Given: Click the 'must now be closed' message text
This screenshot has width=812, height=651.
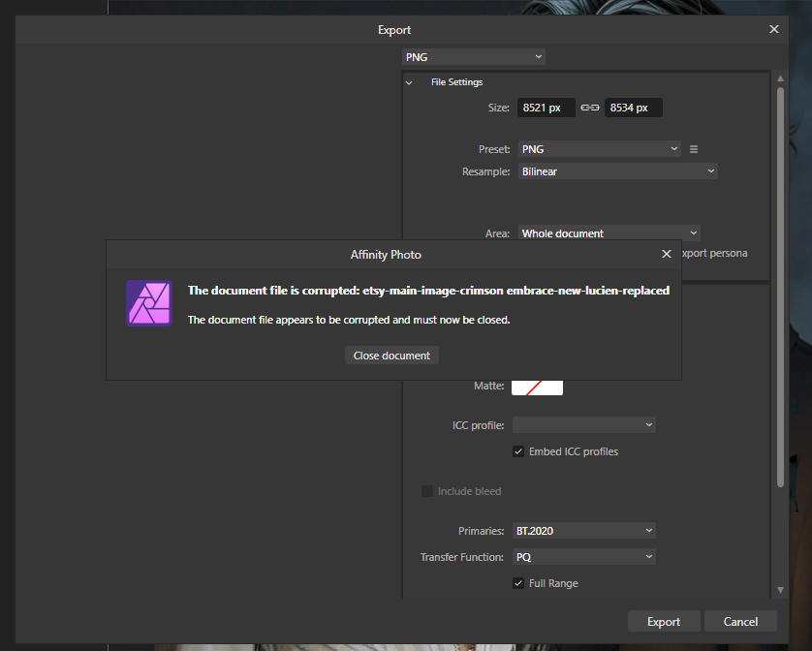Looking at the screenshot, I should 349,320.
